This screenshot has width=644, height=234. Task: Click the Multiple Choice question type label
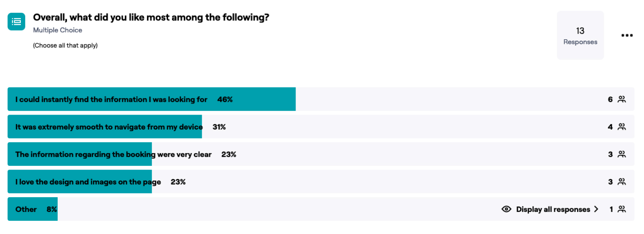(x=57, y=30)
